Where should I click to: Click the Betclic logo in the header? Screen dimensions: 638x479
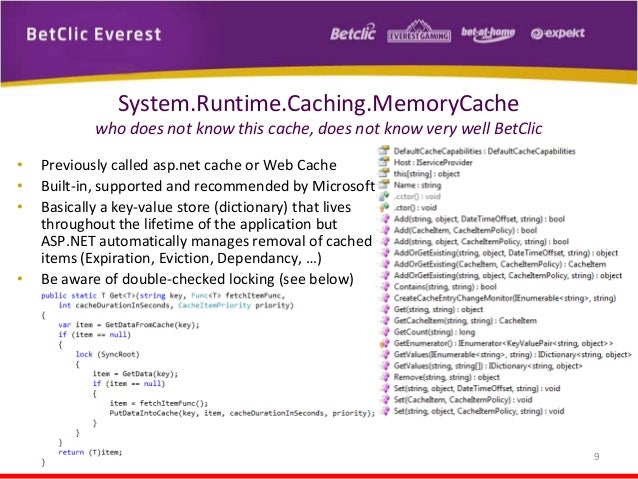(352, 33)
